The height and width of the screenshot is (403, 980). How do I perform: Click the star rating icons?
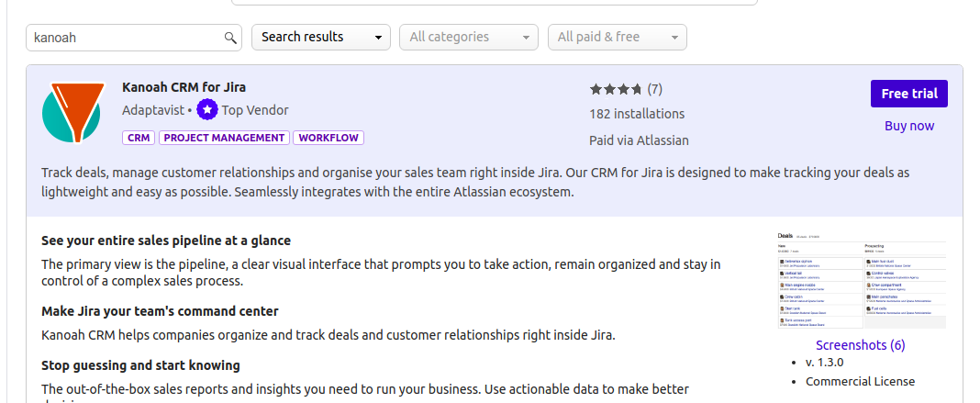pyautogui.click(x=616, y=89)
